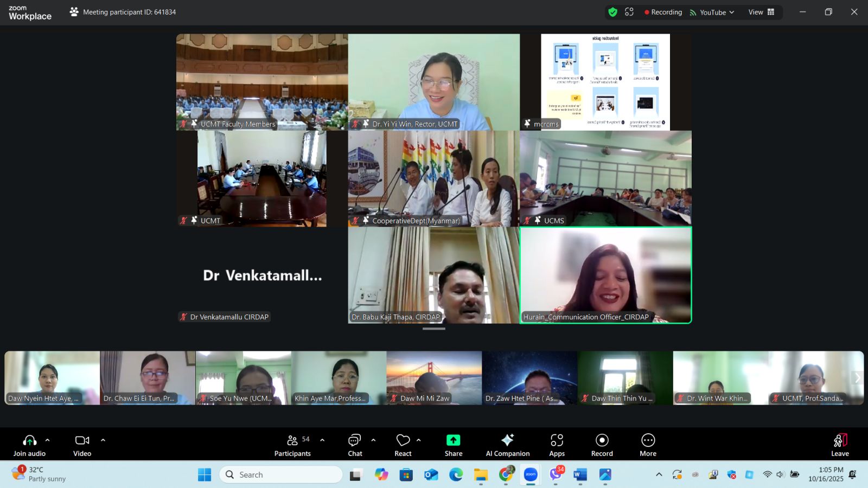Screen dimensions: 868x488
Task: Click the Recording indicator label
Action: pos(663,12)
